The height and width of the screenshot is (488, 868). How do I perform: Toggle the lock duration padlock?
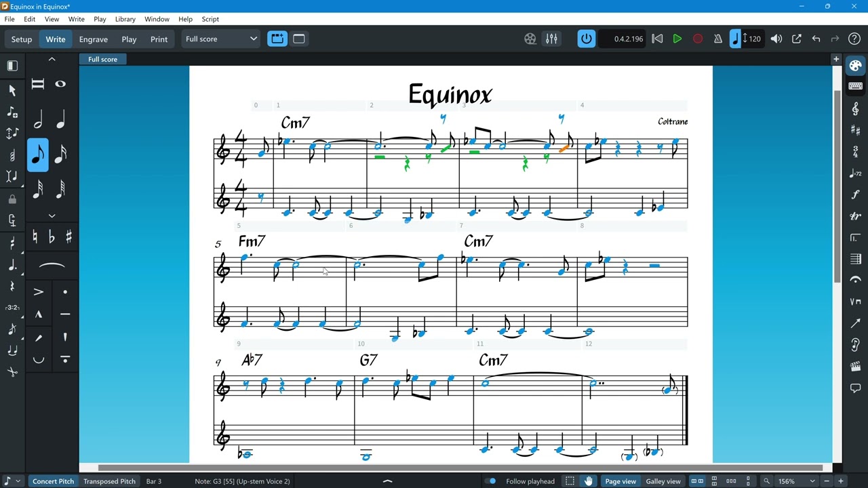tap(12, 199)
